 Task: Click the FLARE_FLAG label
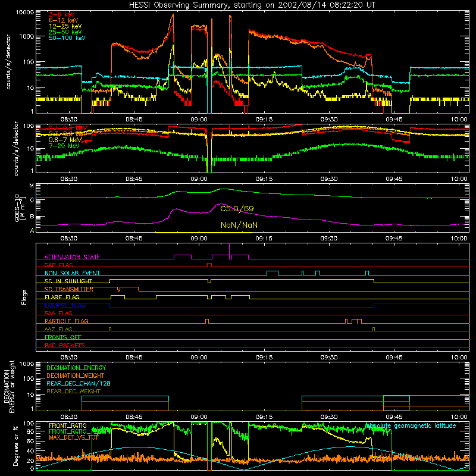click(x=62, y=297)
